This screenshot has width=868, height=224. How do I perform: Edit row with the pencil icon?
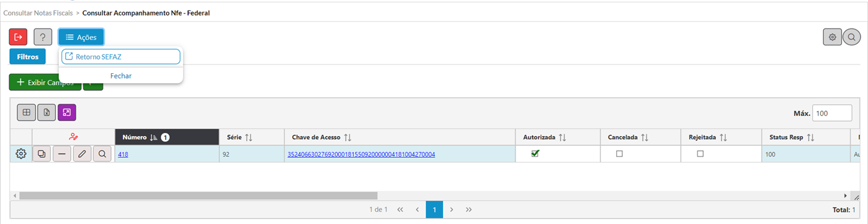click(x=81, y=154)
